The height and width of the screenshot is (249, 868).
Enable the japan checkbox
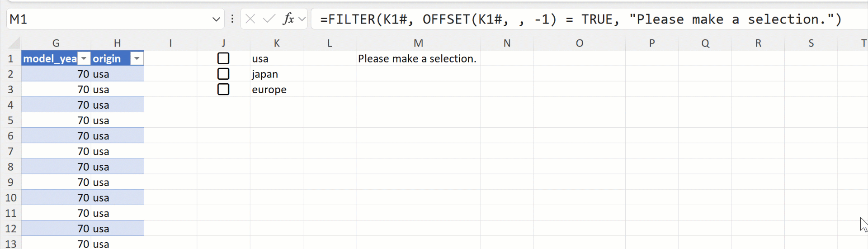pyautogui.click(x=223, y=74)
